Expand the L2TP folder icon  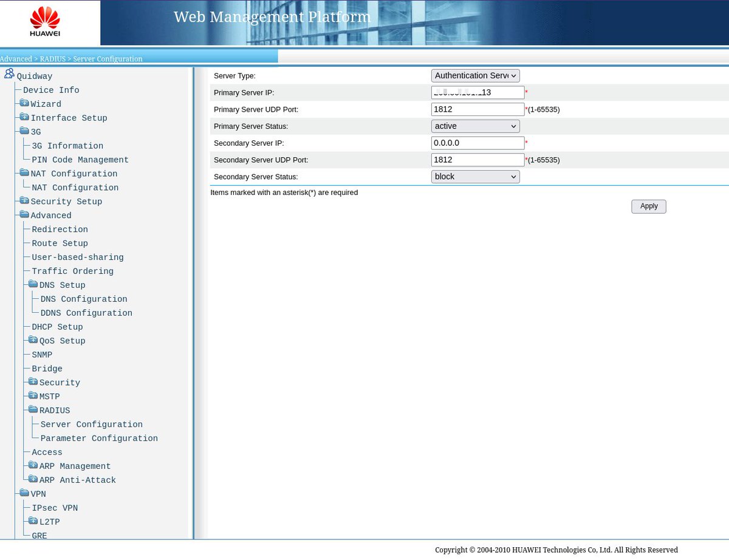point(33,522)
